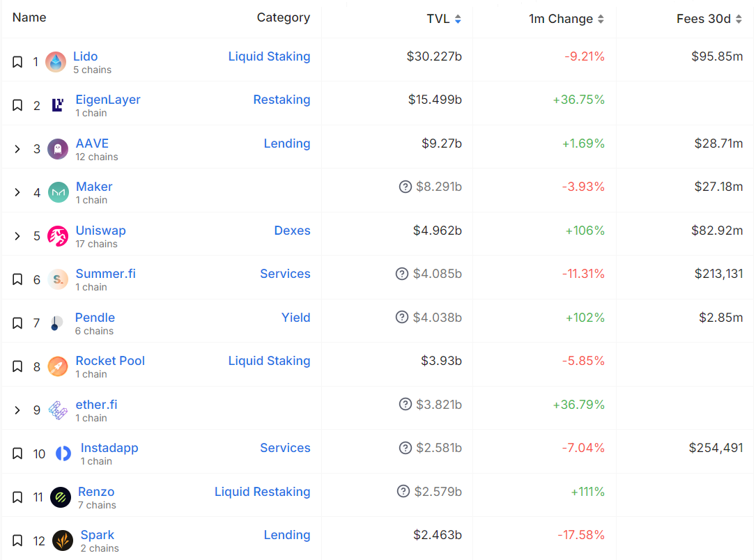
Task: Click the Maker logo icon
Action: [58, 192]
